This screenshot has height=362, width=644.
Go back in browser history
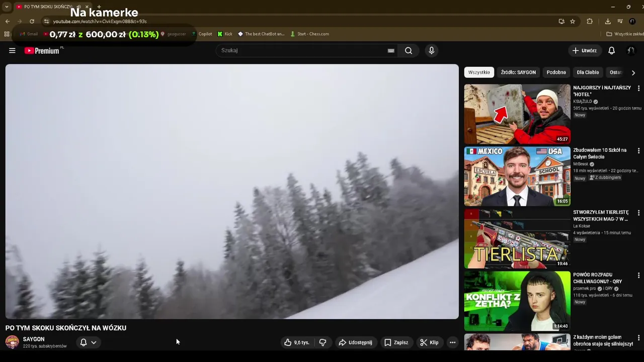pyautogui.click(x=7, y=21)
